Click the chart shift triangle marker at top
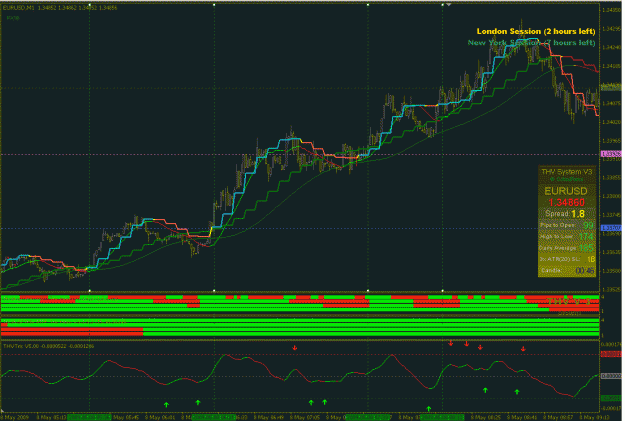 pos(449,5)
